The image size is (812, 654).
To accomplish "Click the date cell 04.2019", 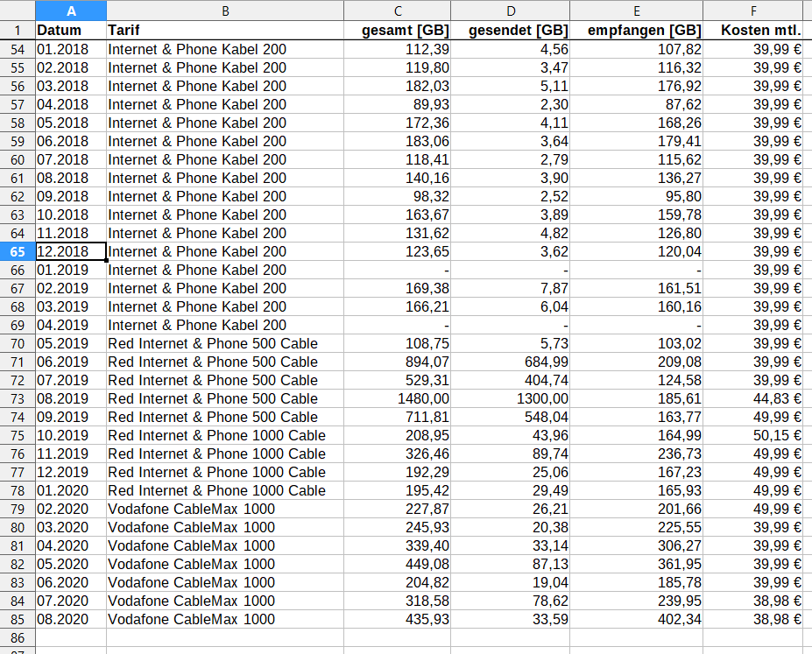I will (71, 325).
